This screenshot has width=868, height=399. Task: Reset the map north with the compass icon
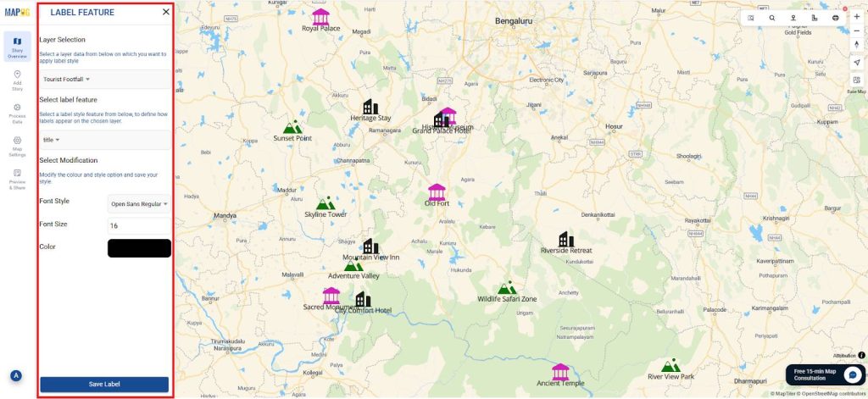click(857, 45)
